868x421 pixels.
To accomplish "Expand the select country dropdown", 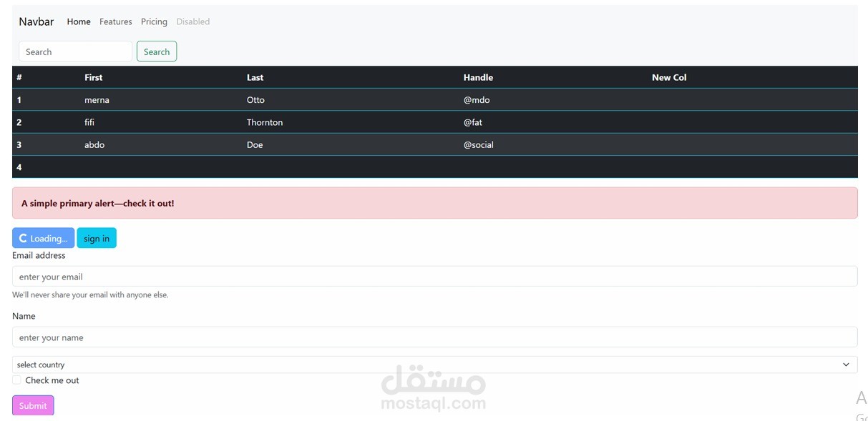I will coord(429,364).
